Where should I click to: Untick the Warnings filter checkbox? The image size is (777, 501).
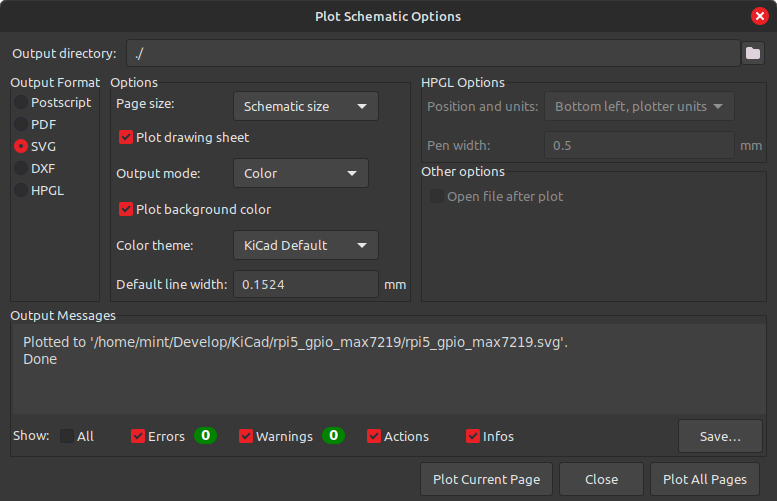(x=246, y=436)
